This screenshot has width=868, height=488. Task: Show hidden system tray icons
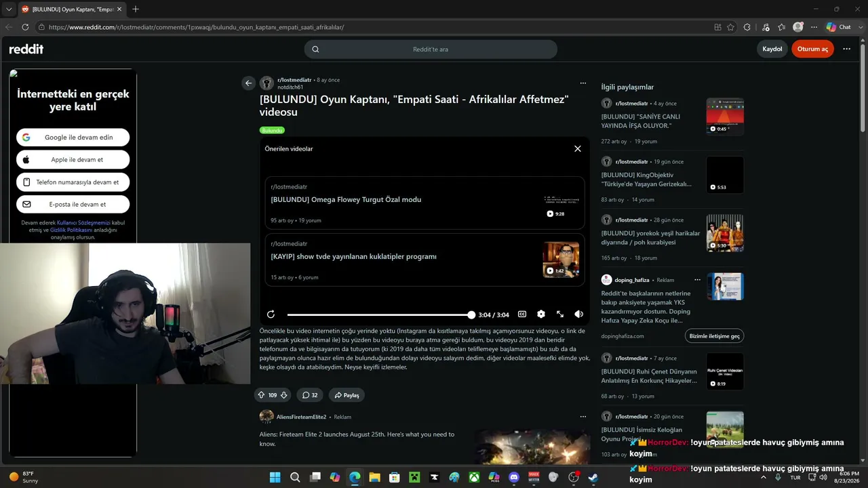[x=764, y=477]
